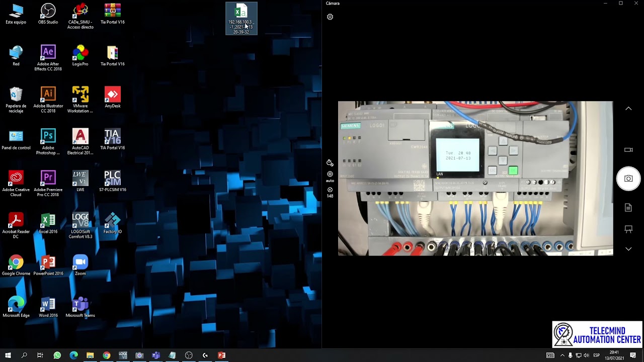Screen dimensions: 644x362
Task: Open LWE desktop shortcut
Action: coord(80,182)
